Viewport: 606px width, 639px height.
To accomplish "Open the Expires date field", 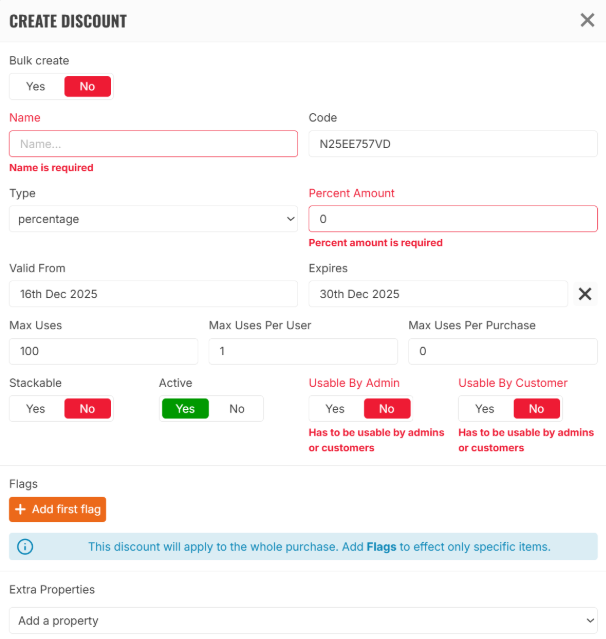I will [437, 294].
